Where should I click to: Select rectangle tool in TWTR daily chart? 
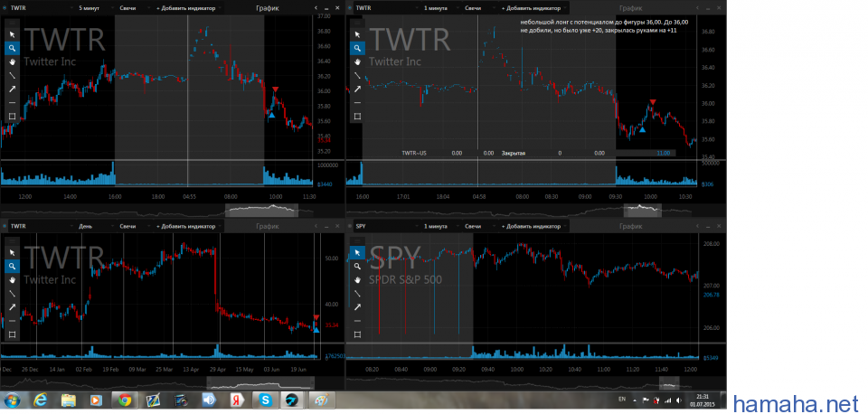[x=12, y=334]
